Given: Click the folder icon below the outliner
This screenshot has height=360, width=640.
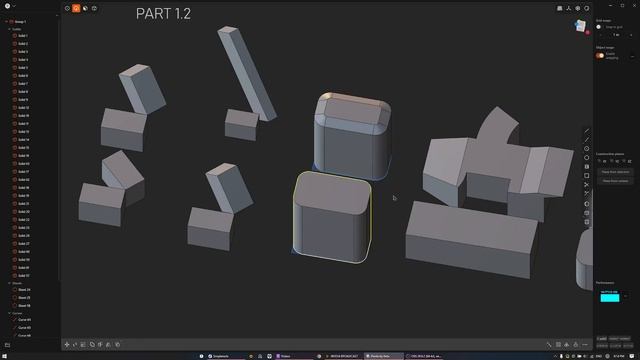Looking at the screenshot, I should tap(7, 345).
